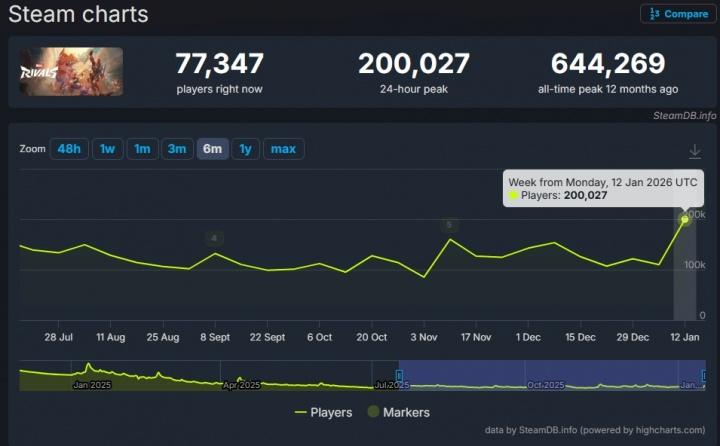Toggle the Markers legend series
720x446 pixels.
(x=399, y=412)
